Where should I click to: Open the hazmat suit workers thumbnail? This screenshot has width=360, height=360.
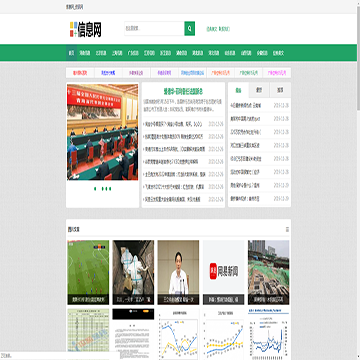(133, 272)
